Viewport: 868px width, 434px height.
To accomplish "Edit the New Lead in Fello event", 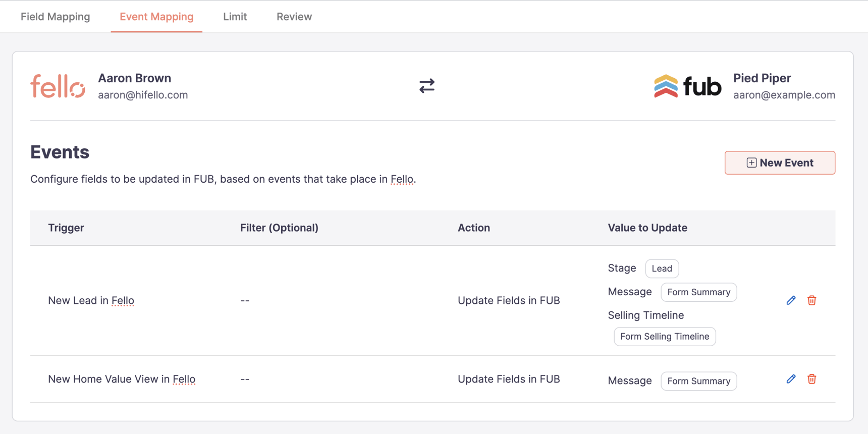I will 791,300.
